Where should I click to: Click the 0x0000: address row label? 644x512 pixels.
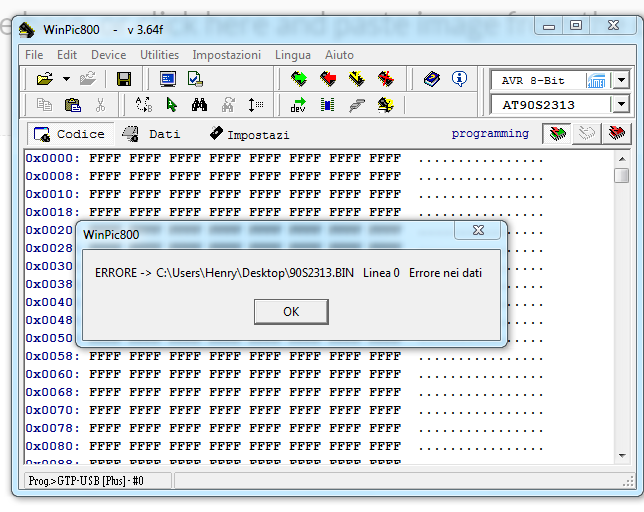click(x=53, y=158)
